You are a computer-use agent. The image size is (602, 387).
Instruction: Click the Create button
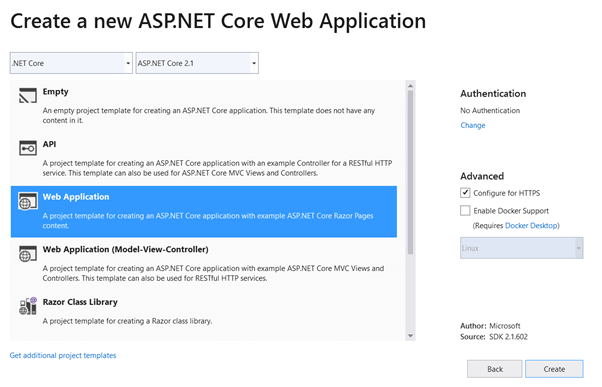(x=554, y=369)
